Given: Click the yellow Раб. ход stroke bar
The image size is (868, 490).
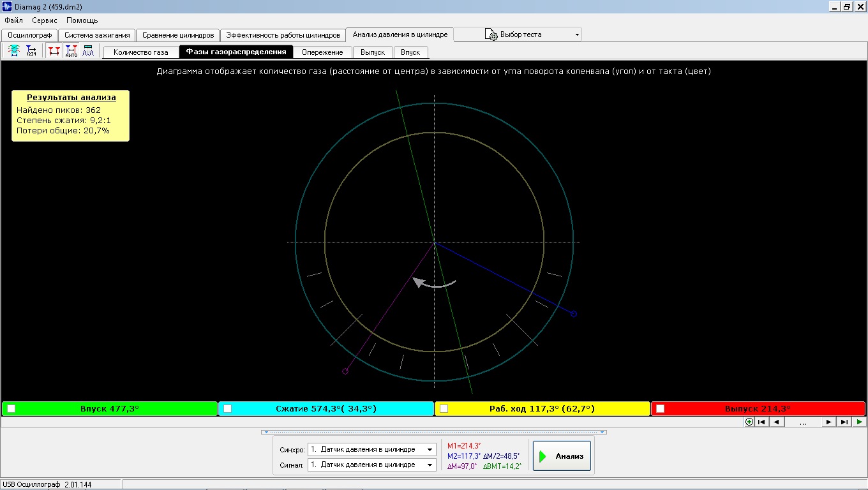Looking at the screenshot, I should pos(542,408).
